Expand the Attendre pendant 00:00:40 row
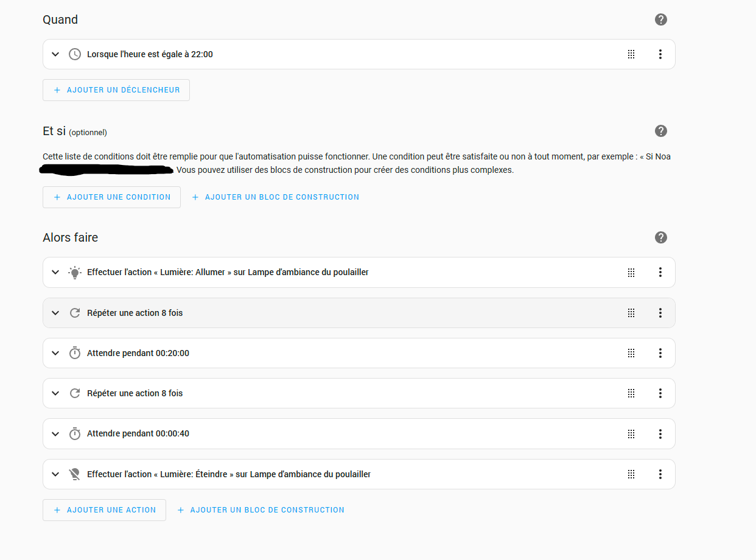 click(55, 434)
